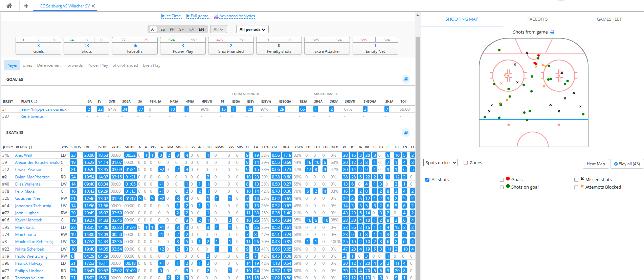Screen dimensions: 644x280
Task: Click the home icon in the top bar
Action: (9, 6)
